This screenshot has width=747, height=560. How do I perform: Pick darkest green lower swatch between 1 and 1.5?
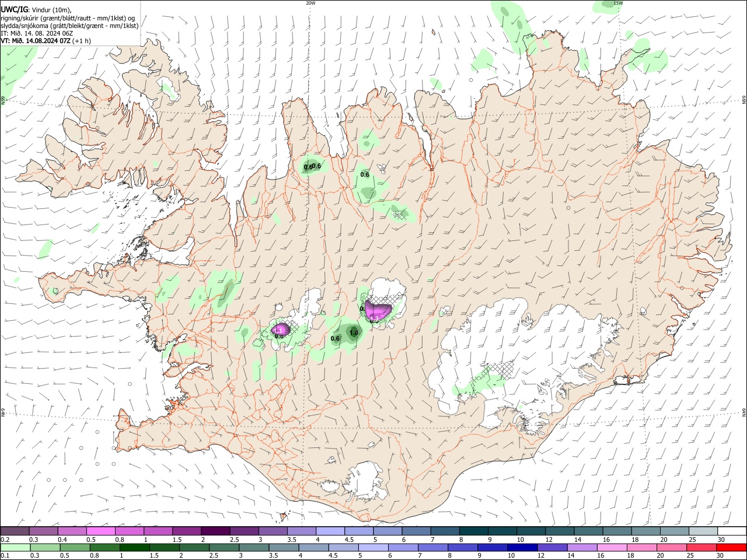point(135,547)
